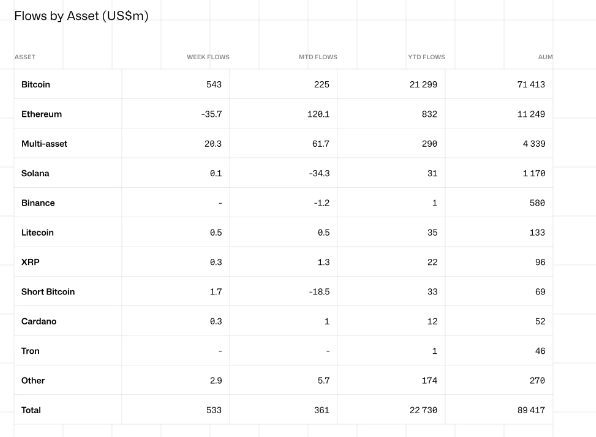Click the AUM column header
This screenshot has width=596, height=437.
point(545,57)
